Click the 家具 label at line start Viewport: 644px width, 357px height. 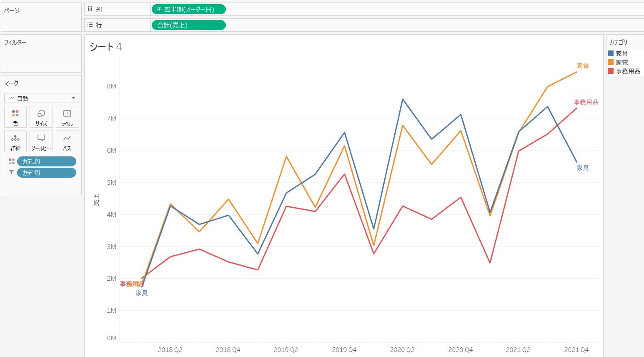click(x=142, y=293)
